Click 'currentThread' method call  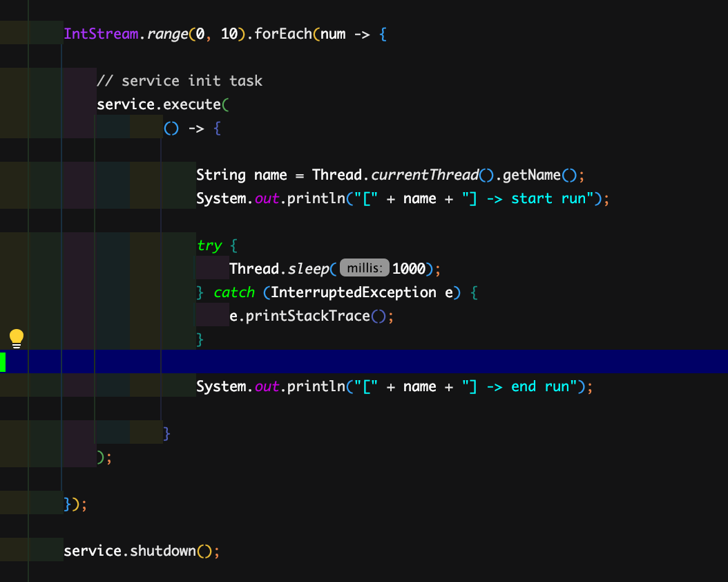tap(424, 175)
